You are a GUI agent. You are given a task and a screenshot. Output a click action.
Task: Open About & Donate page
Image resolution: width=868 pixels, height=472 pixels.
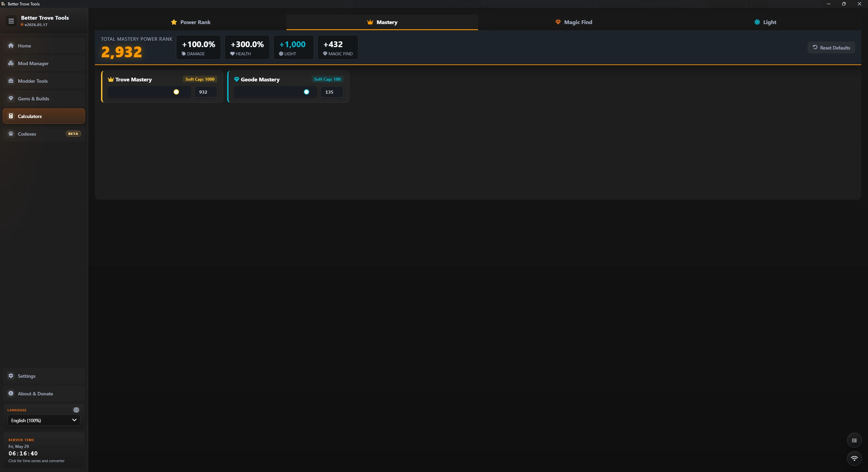44,393
